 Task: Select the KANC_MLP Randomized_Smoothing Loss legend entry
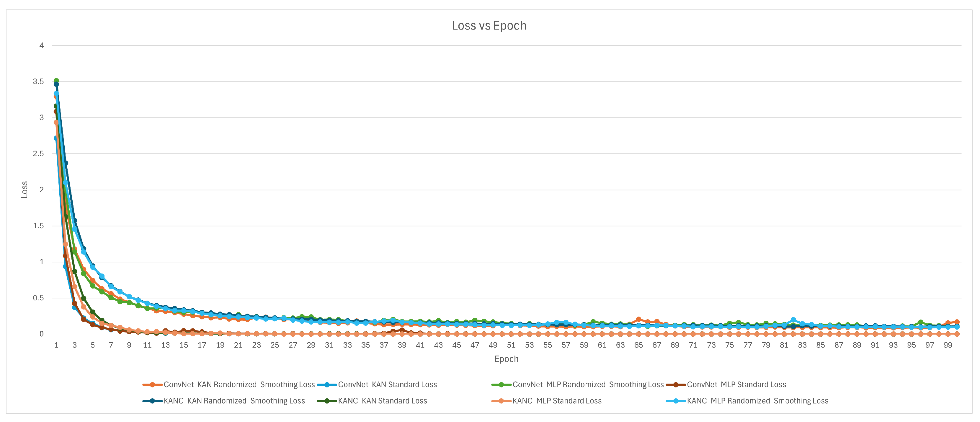tap(757, 401)
